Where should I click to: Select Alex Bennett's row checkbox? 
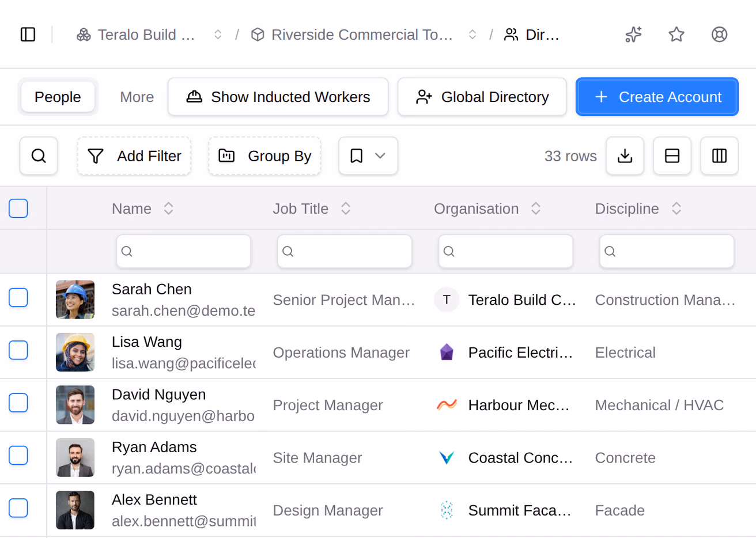[18, 507]
